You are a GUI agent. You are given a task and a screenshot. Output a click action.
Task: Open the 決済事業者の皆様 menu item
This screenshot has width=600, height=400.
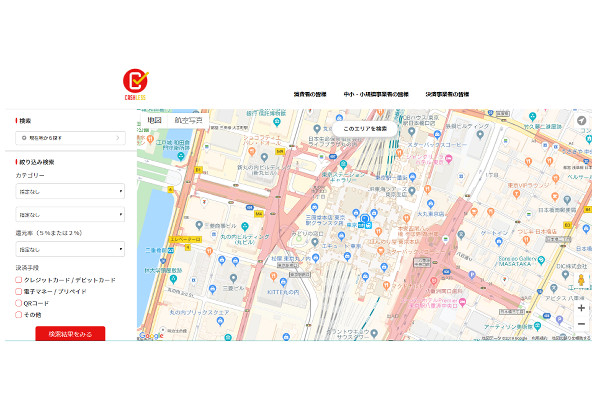click(447, 94)
